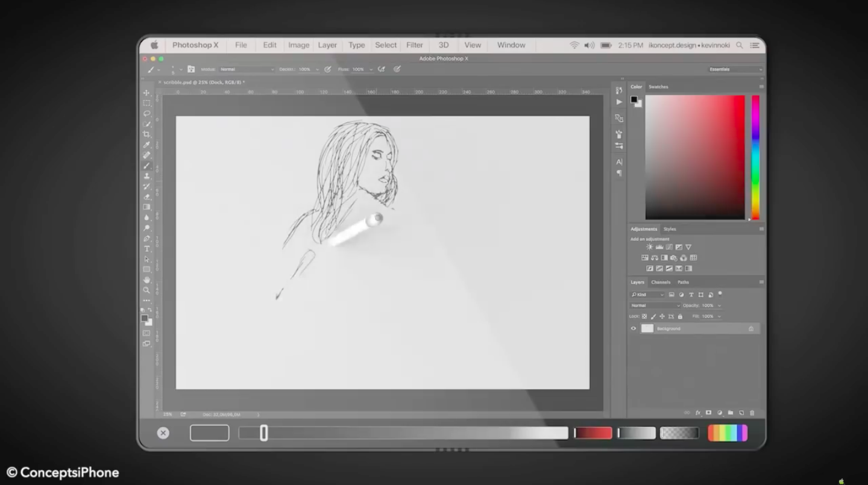Hide the Background layer visibility eye
The image size is (868, 485).
(634, 328)
